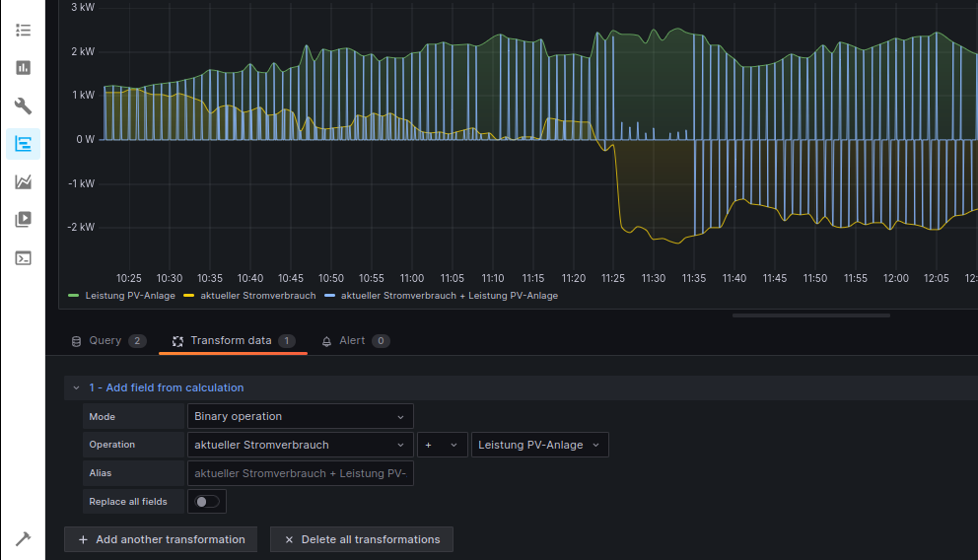Open developer tools hammer icon at bottom
978x560 pixels.
(23, 538)
